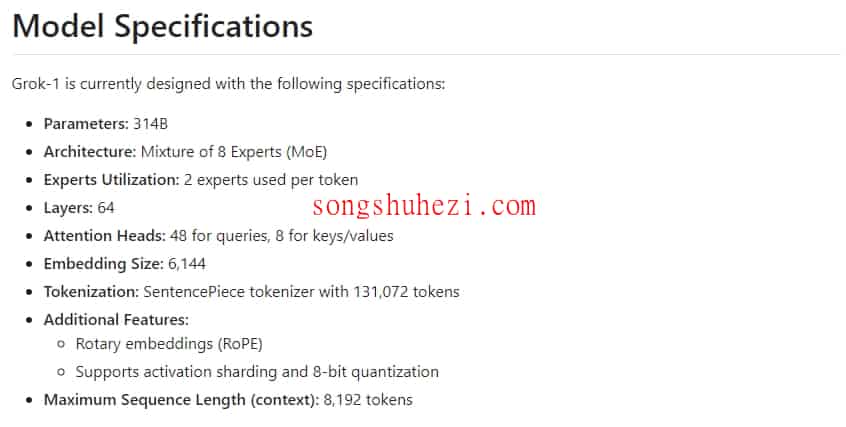846x427 pixels.
Task: Click the Attention Heads label
Action: (x=105, y=236)
